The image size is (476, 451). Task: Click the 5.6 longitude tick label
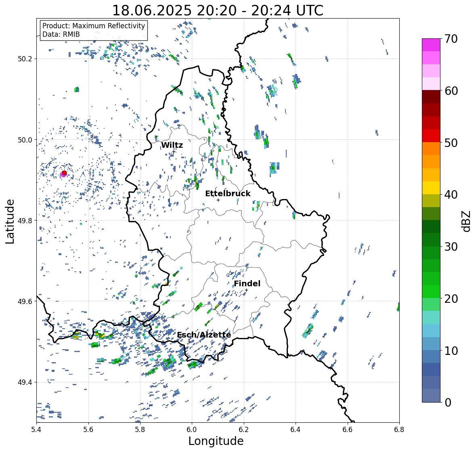(x=88, y=430)
